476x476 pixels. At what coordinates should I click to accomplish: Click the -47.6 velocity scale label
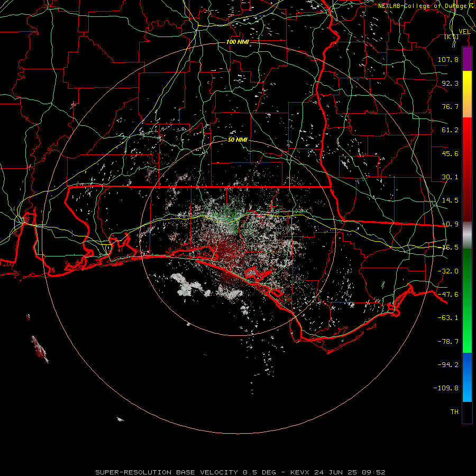[448, 295]
